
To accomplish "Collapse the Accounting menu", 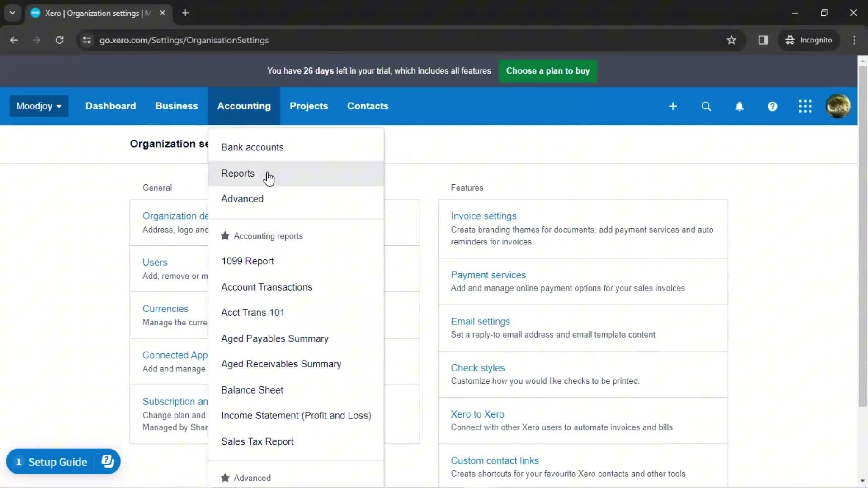I will [x=244, y=106].
